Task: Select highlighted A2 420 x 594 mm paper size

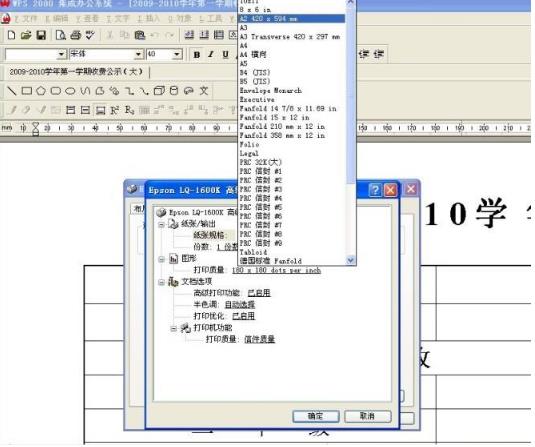Action: (292, 18)
